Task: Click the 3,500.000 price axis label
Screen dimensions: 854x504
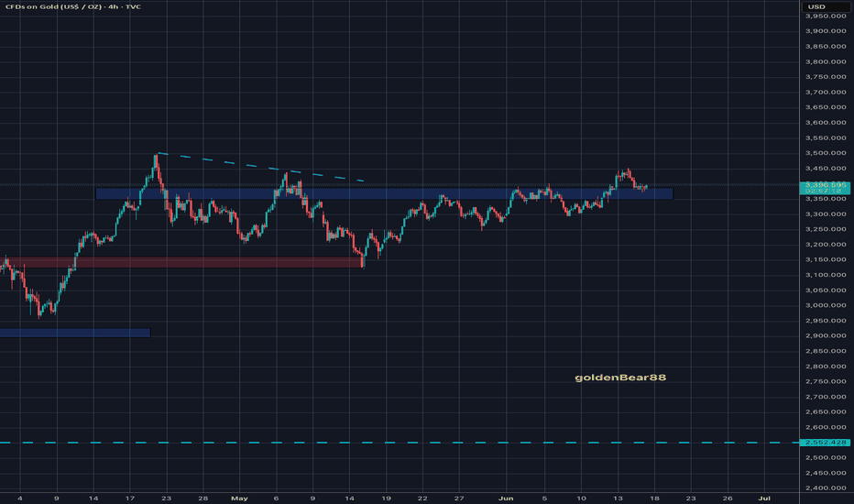Action: click(826, 153)
